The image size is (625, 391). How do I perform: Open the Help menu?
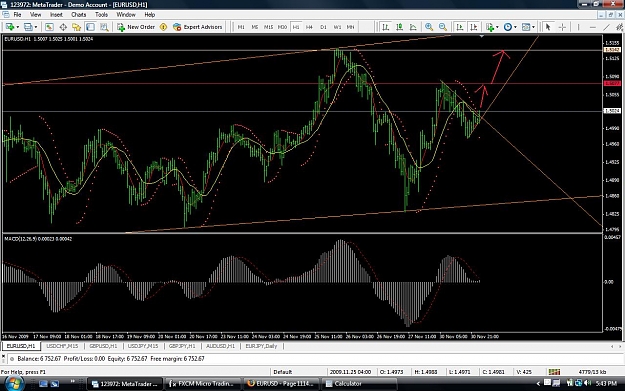tap(149, 15)
